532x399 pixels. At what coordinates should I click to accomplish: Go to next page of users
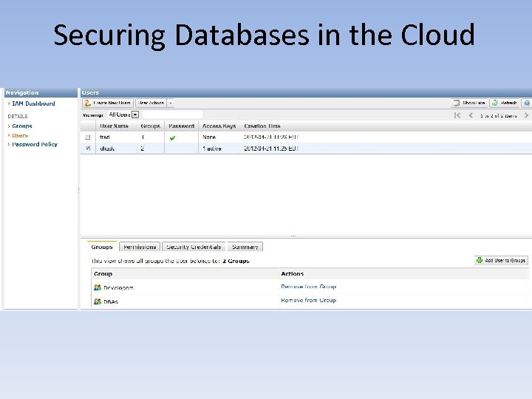point(526,115)
